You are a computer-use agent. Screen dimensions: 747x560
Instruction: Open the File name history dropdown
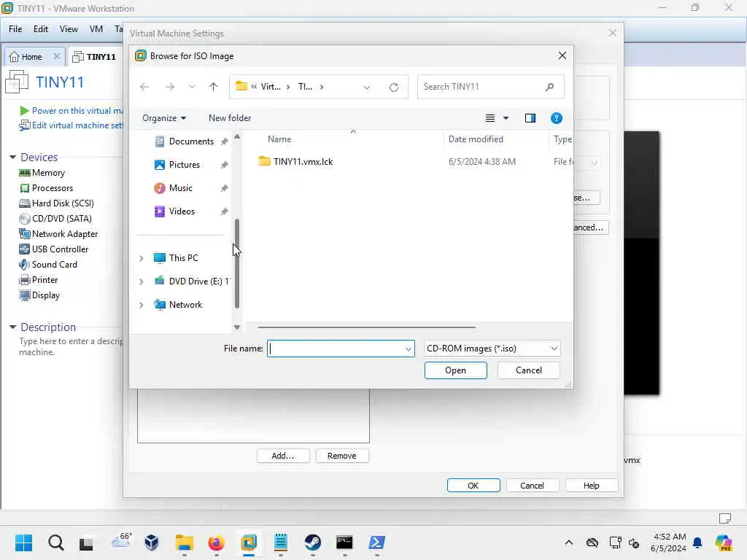(x=409, y=349)
